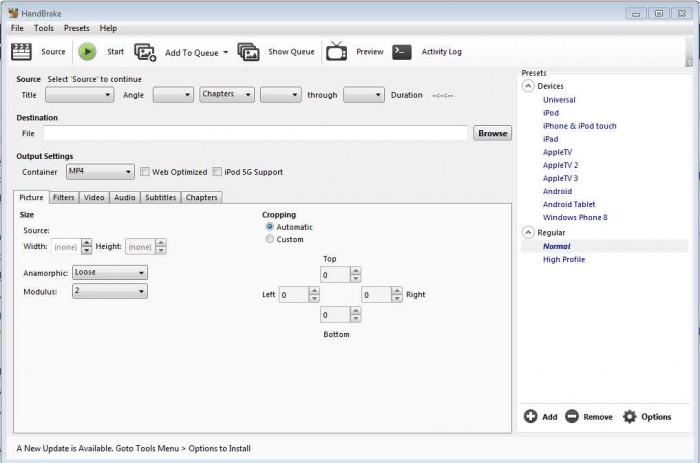Open the Angle dropdown
Image resolution: width=700 pixels, height=463 pixels.
[173, 95]
